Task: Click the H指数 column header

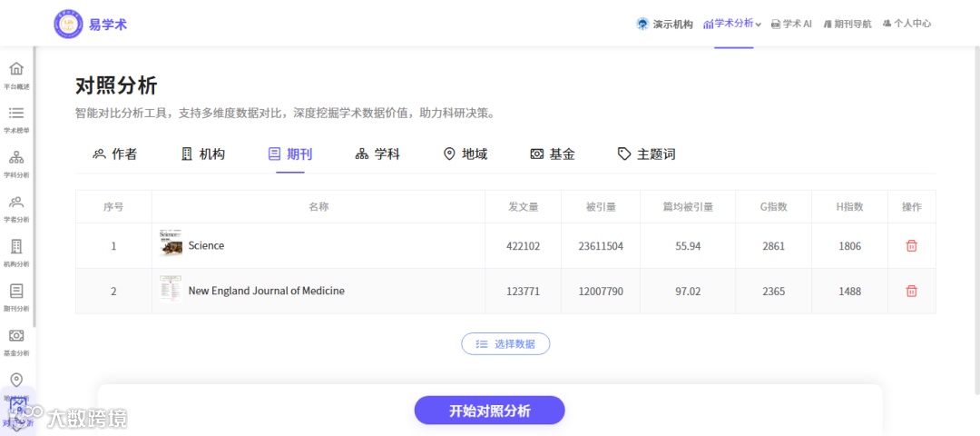Action: coord(850,206)
